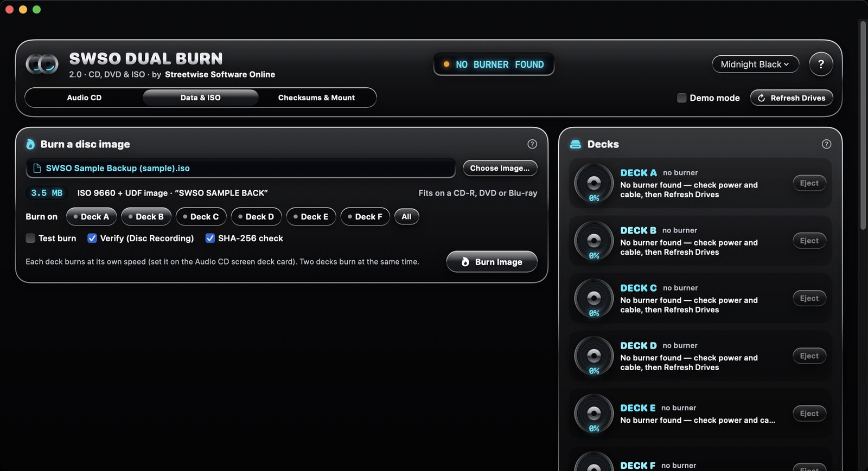Viewport: 868px width, 471px height.
Task: Open the Checksums & Mount tab
Action: pyautogui.click(x=316, y=98)
